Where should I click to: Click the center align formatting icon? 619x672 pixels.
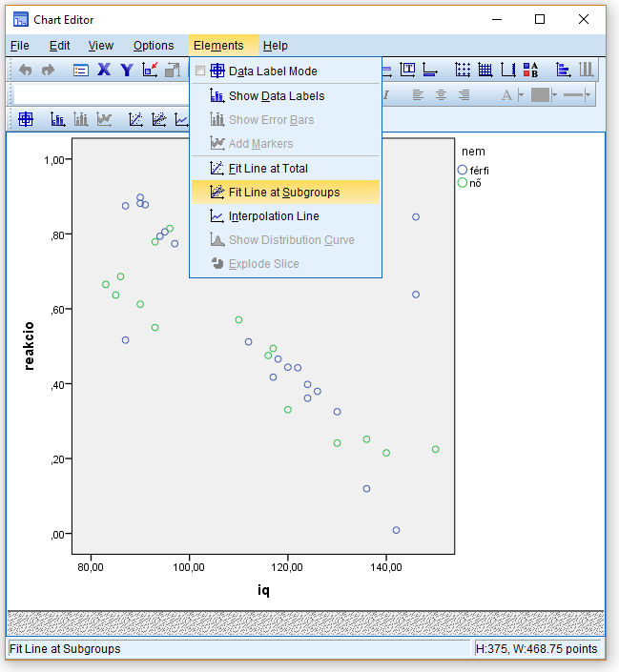tap(441, 94)
